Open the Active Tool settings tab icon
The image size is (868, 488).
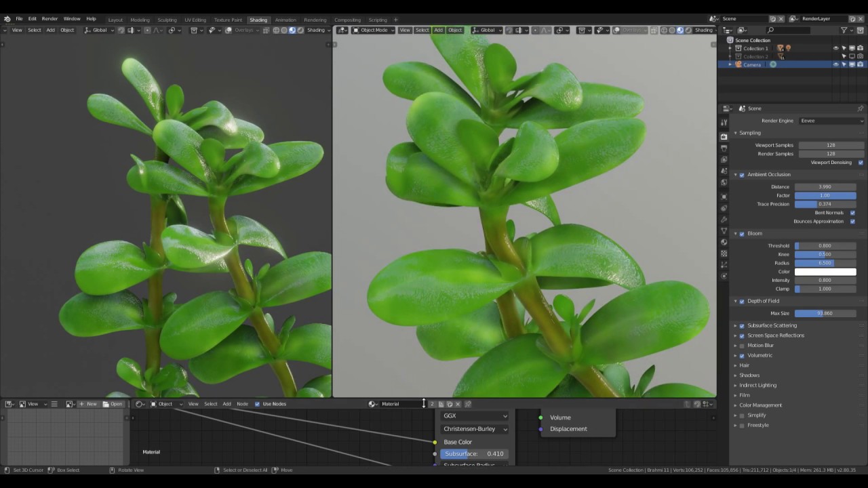point(724,123)
